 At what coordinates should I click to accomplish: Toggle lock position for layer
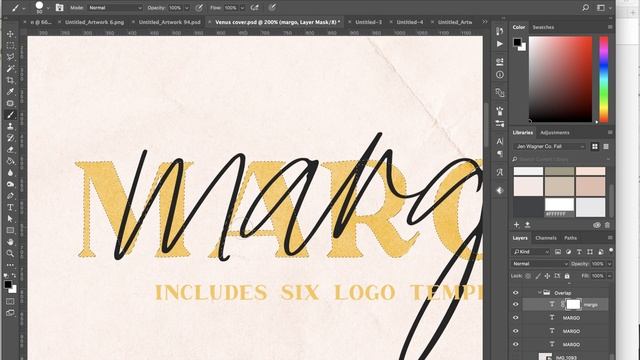coord(547,276)
